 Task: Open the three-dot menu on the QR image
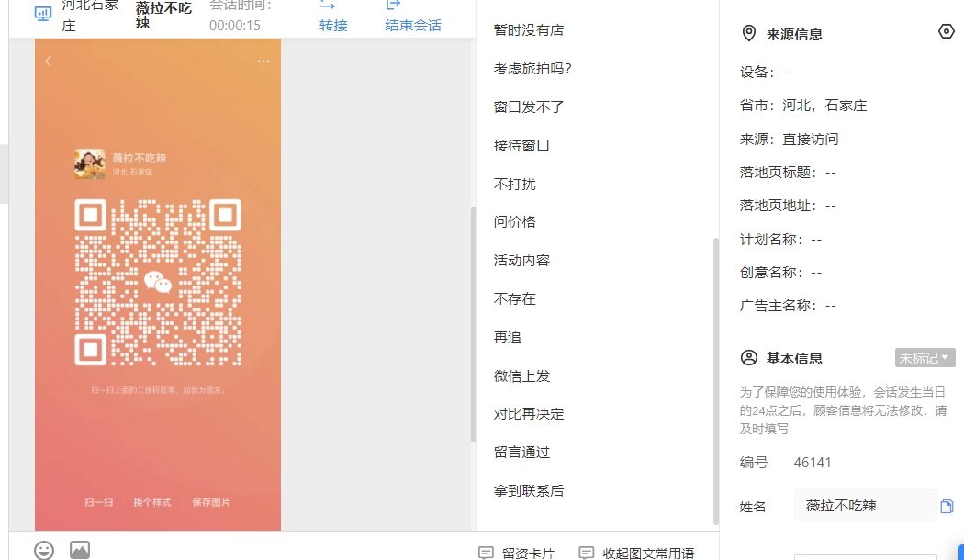point(263,62)
